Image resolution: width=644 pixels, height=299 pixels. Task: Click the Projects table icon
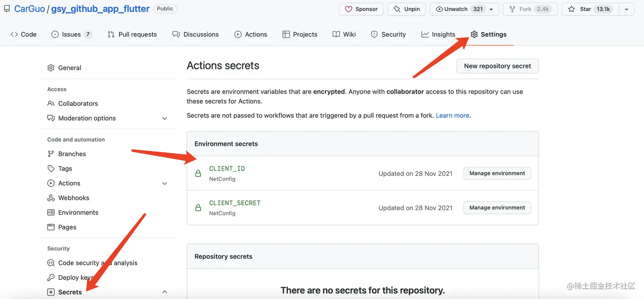click(286, 34)
